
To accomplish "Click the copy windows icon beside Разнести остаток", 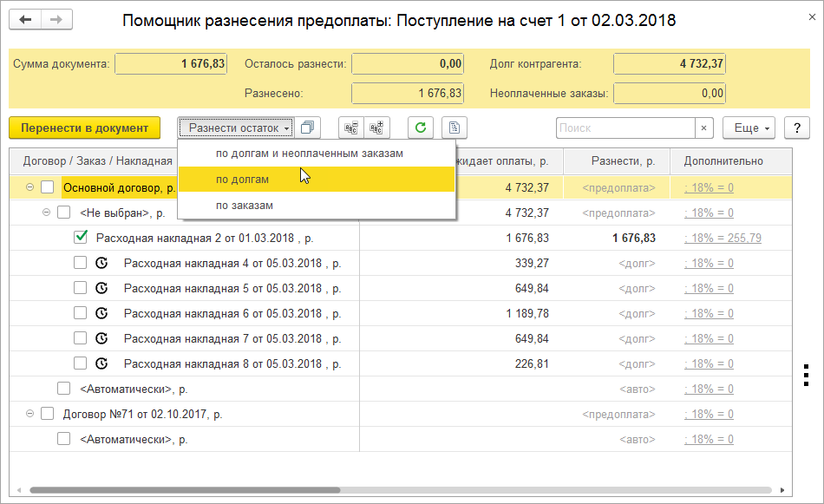I will click(x=307, y=128).
